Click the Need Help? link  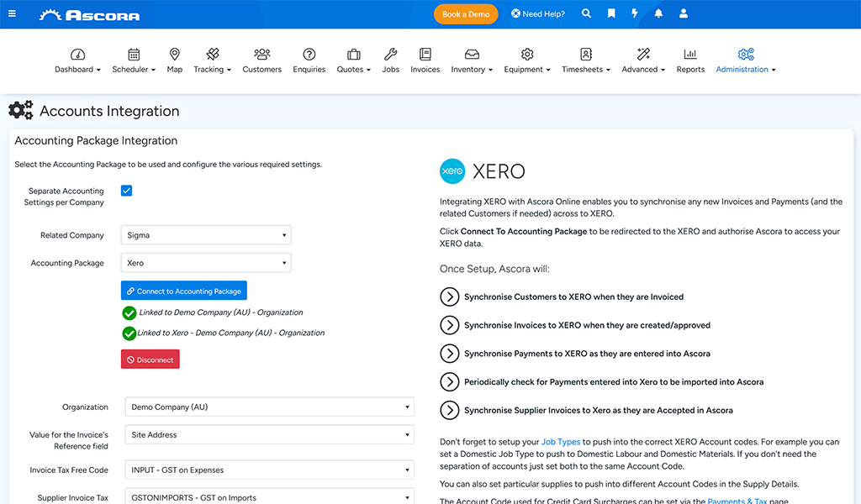pyautogui.click(x=538, y=13)
